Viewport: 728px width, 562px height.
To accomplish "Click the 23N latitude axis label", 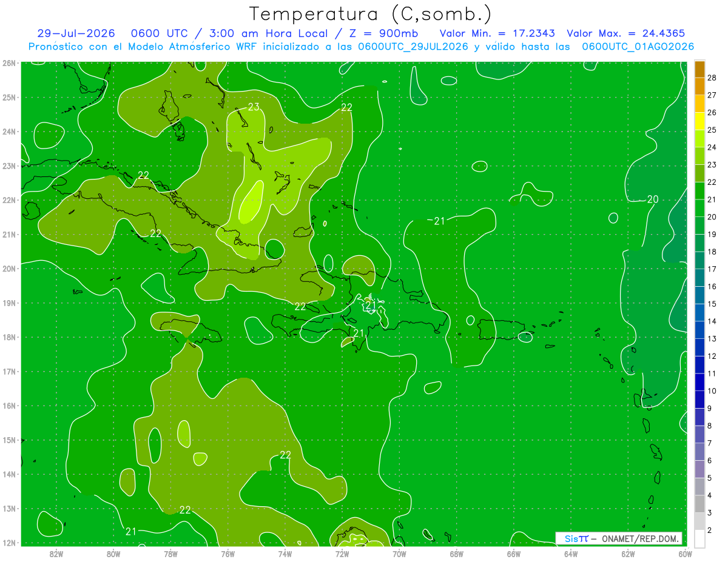I will click(x=8, y=166).
